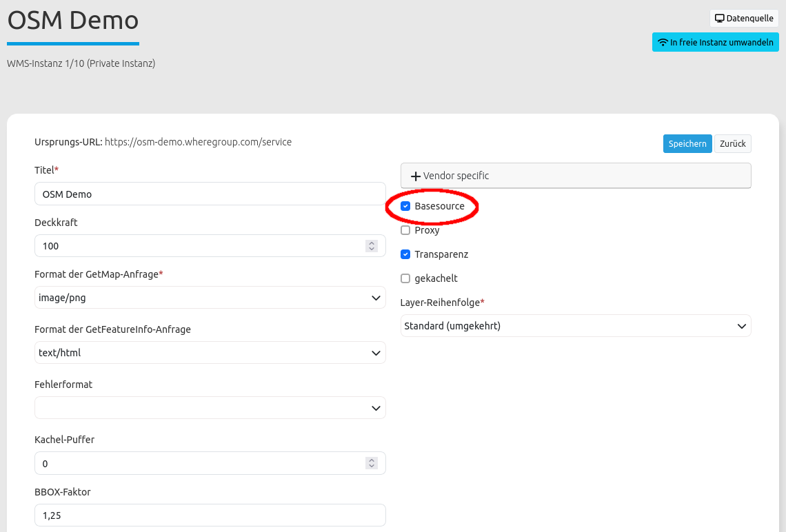Enable the Proxy checkbox
This screenshot has height=532, width=786.
pyautogui.click(x=405, y=230)
